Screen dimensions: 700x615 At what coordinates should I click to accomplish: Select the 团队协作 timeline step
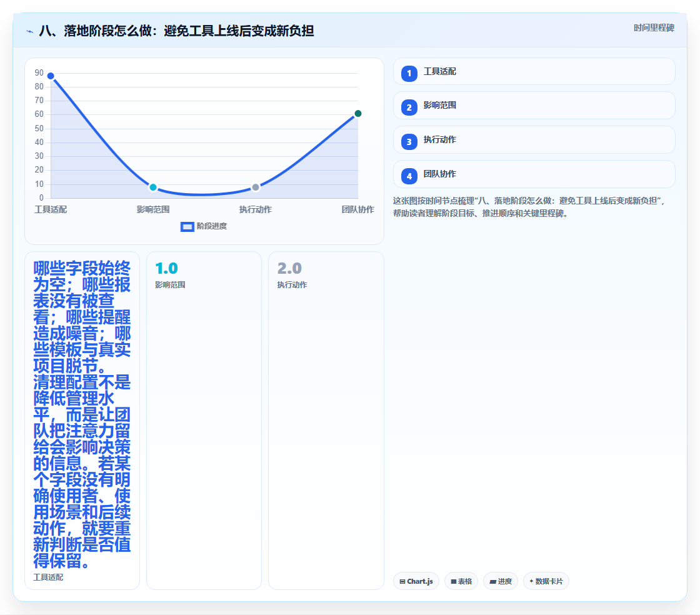pos(534,174)
